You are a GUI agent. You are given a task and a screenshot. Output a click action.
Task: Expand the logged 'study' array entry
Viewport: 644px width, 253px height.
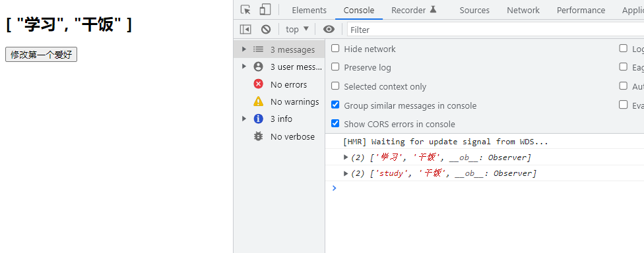click(x=346, y=173)
